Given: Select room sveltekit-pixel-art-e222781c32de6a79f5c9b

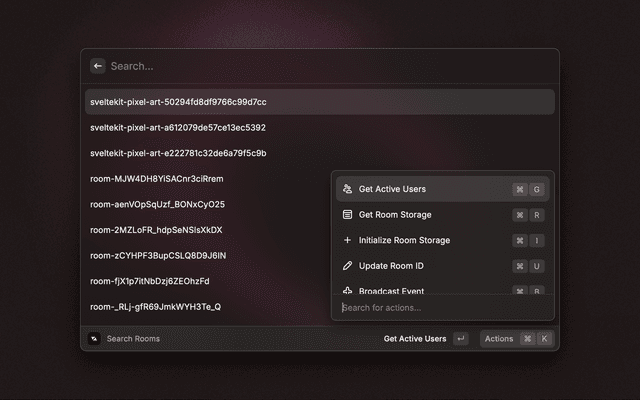Looking at the screenshot, I should click(x=178, y=153).
